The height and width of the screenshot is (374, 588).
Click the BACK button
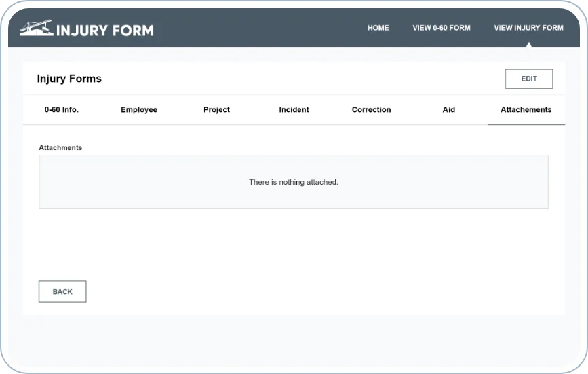pyautogui.click(x=62, y=291)
